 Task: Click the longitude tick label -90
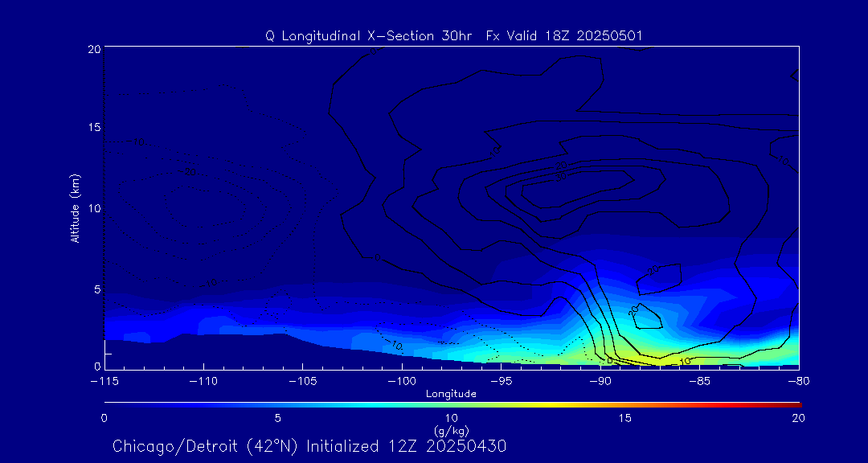(600, 382)
